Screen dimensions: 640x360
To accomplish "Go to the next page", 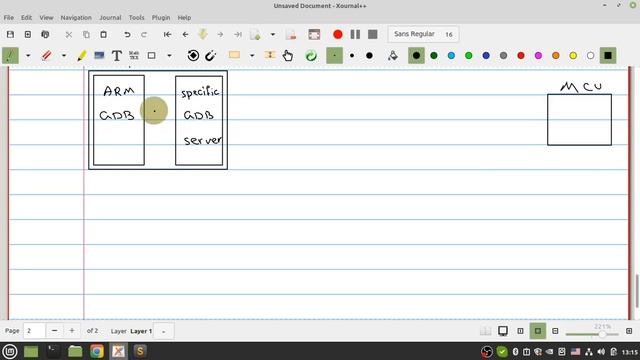I will tap(220, 35).
